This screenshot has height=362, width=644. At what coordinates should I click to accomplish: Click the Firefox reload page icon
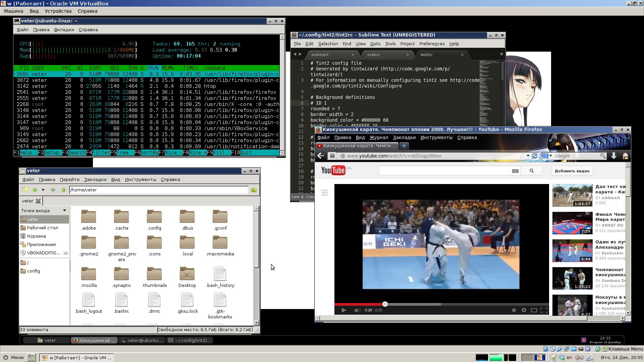pos(535,156)
